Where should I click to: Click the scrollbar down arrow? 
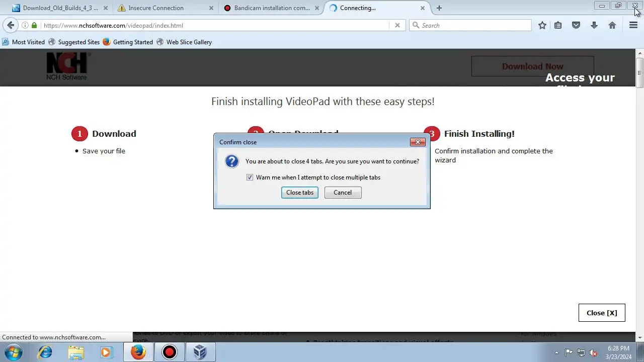(x=640, y=338)
